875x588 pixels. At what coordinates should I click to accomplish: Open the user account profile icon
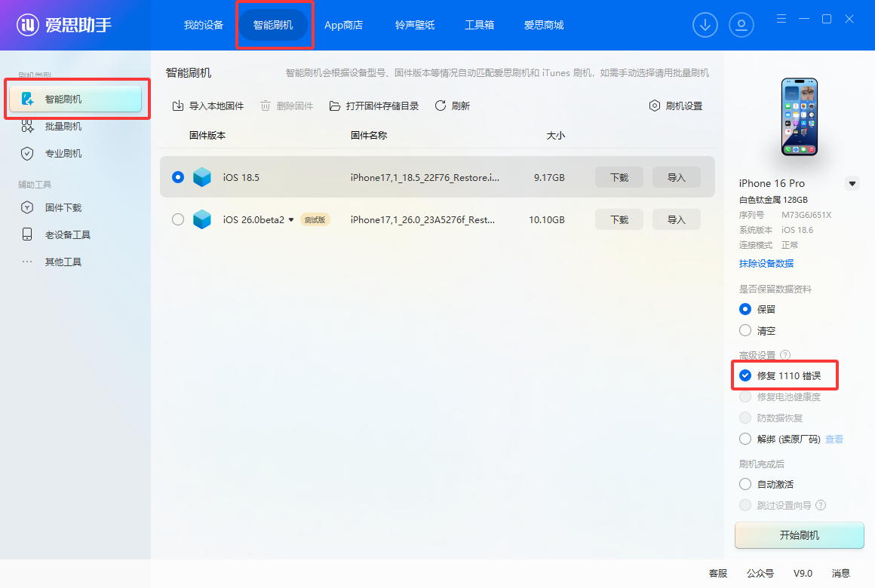pos(741,25)
